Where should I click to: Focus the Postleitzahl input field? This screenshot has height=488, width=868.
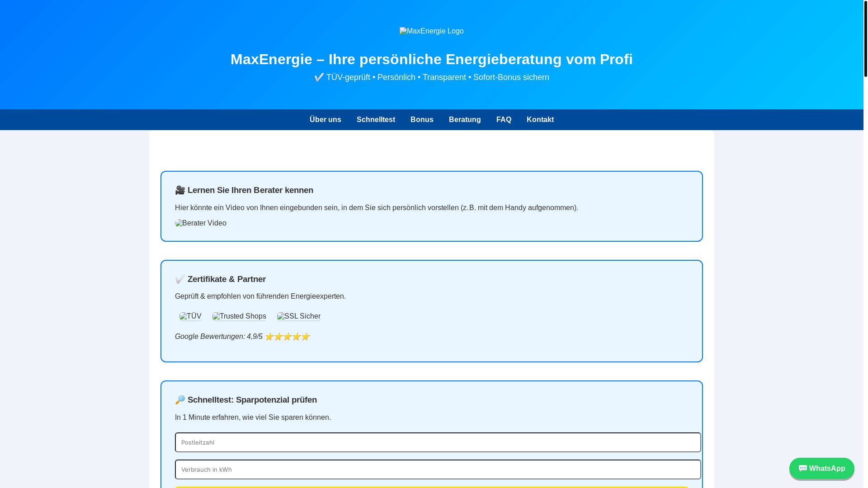[x=438, y=442]
